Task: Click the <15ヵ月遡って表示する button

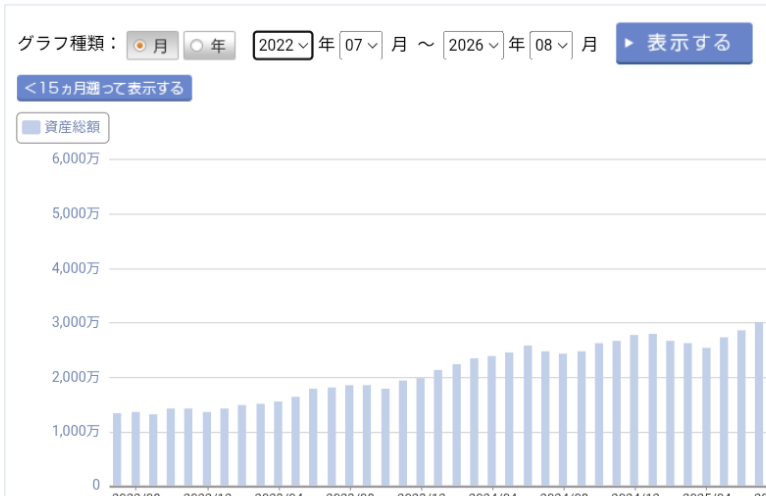Action: tap(104, 88)
